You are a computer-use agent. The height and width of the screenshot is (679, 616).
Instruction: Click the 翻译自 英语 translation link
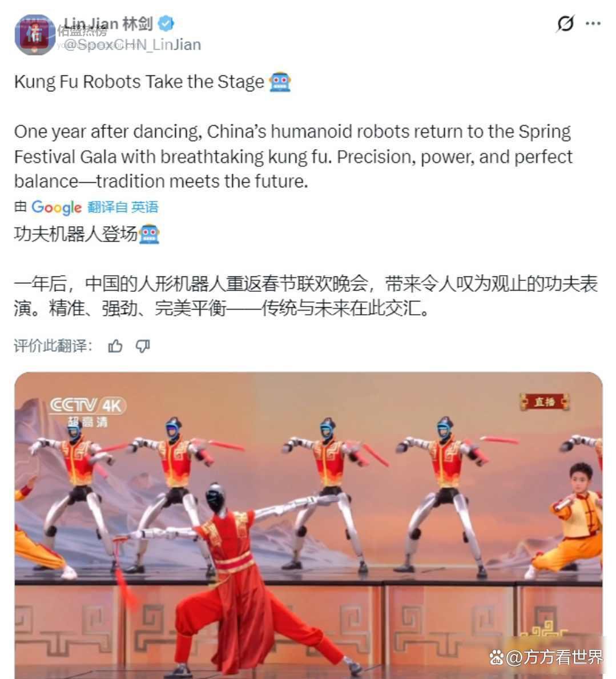pos(123,207)
